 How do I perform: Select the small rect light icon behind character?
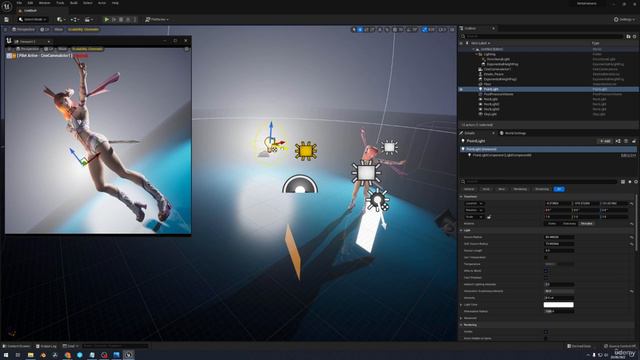pyautogui.click(x=389, y=147)
